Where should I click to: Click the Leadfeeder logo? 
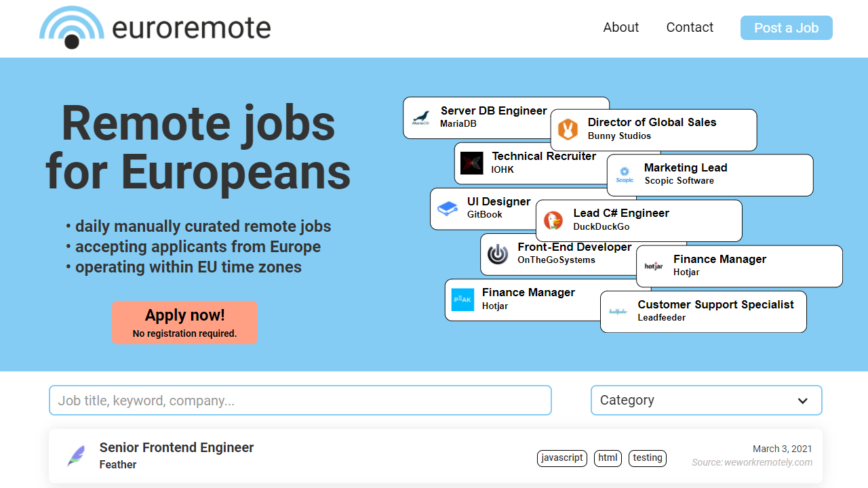(x=618, y=311)
